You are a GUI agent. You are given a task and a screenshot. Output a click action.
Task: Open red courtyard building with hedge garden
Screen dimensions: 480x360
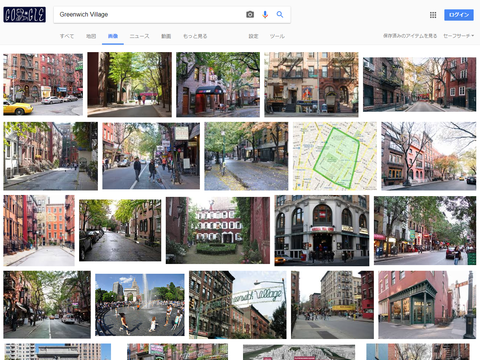[x=218, y=230]
